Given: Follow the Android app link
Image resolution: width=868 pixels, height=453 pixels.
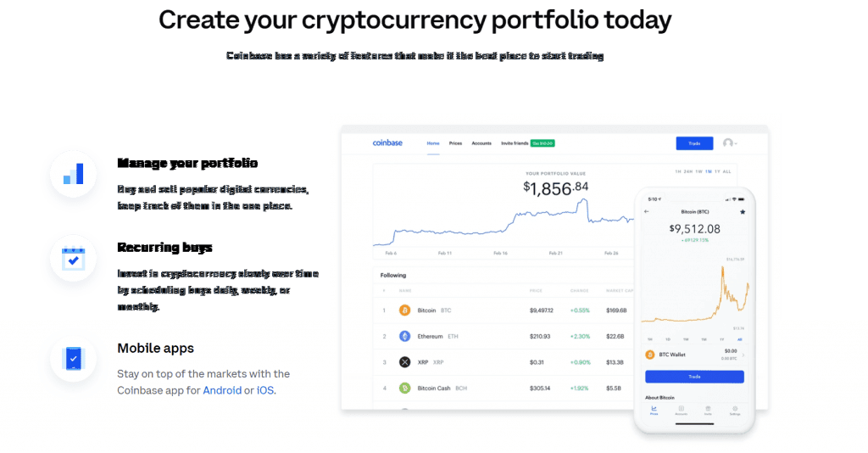Looking at the screenshot, I should [x=222, y=390].
